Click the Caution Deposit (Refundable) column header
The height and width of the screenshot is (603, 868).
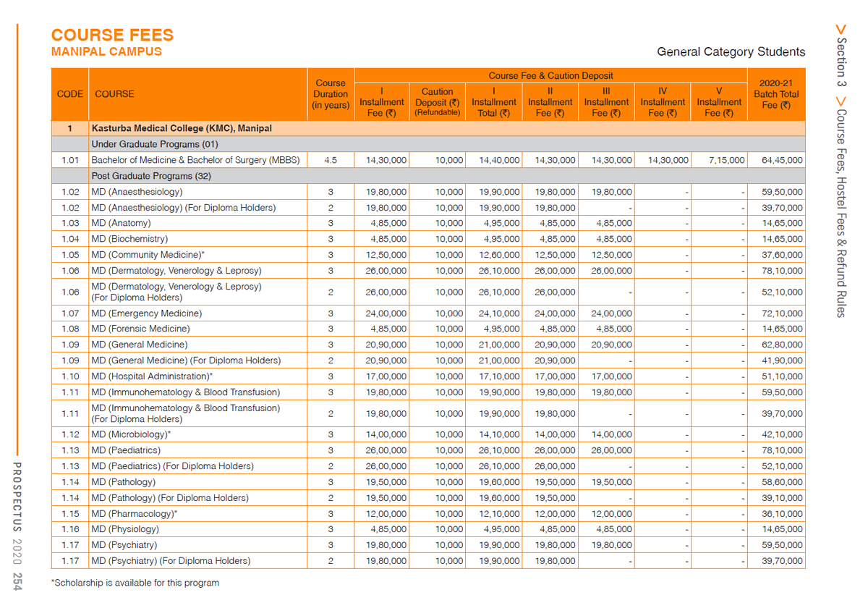pos(437,102)
